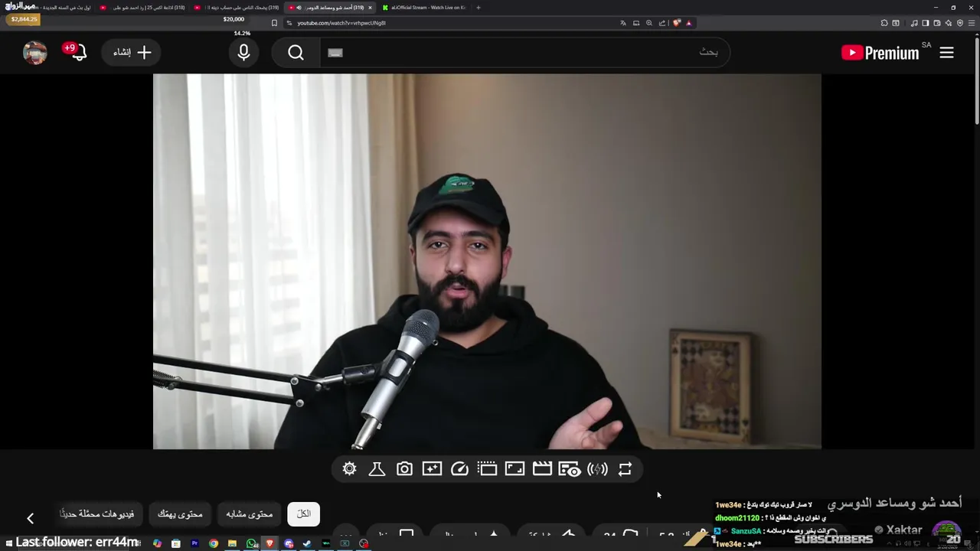
Task: Click the music note playlist icon in toolbar
Action: pyautogui.click(x=914, y=23)
